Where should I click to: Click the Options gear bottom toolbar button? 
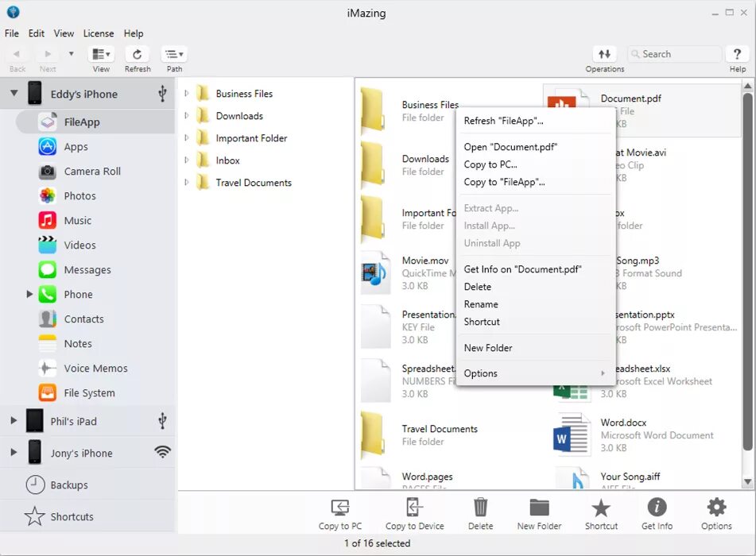point(716,514)
